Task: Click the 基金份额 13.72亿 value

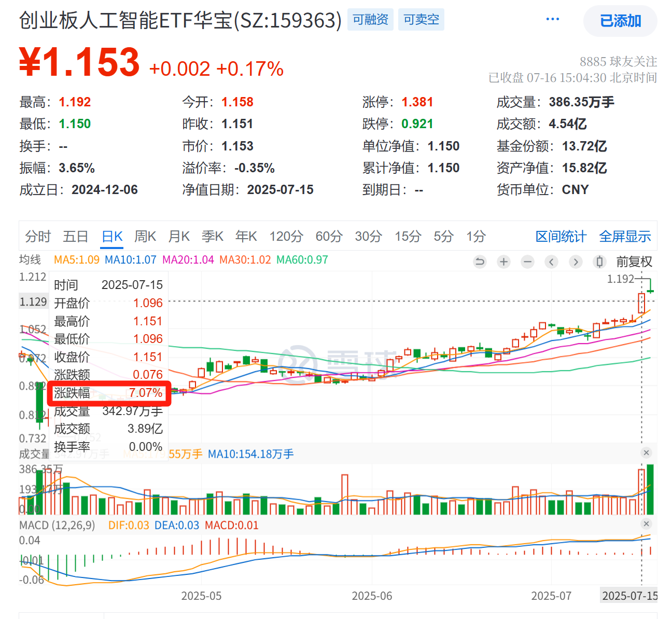Action: [x=584, y=146]
